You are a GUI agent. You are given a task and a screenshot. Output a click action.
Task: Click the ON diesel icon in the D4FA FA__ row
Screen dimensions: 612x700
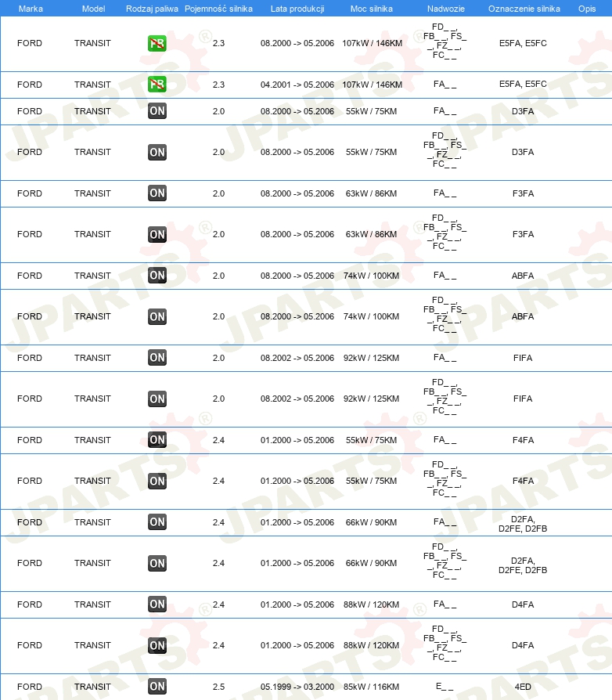[x=157, y=604]
